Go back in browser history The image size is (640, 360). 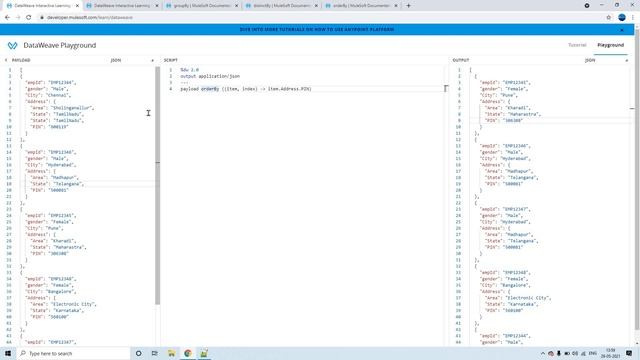pos(7,18)
